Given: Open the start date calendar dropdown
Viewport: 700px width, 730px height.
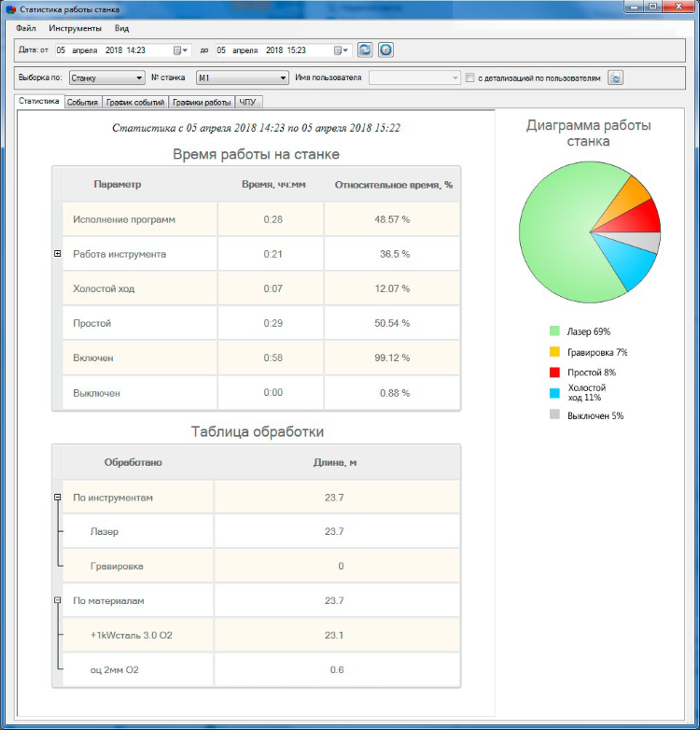Looking at the screenshot, I should pyautogui.click(x=180, y=50).
